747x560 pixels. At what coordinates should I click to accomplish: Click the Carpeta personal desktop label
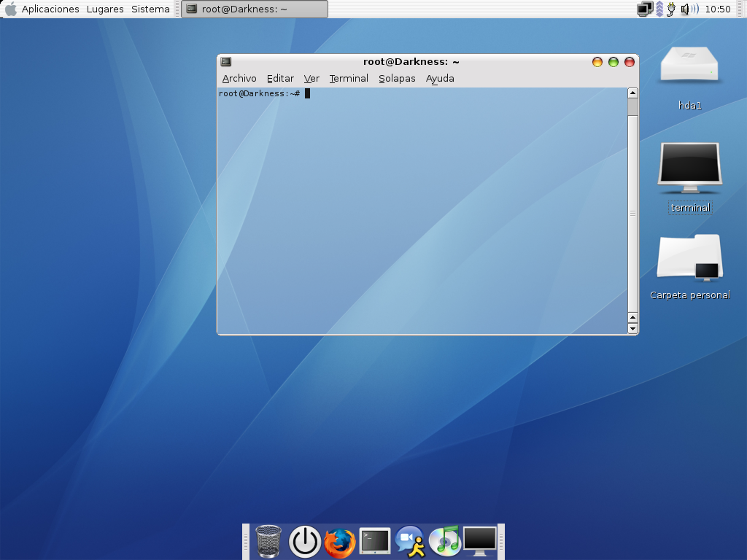[x=690, y=295]
